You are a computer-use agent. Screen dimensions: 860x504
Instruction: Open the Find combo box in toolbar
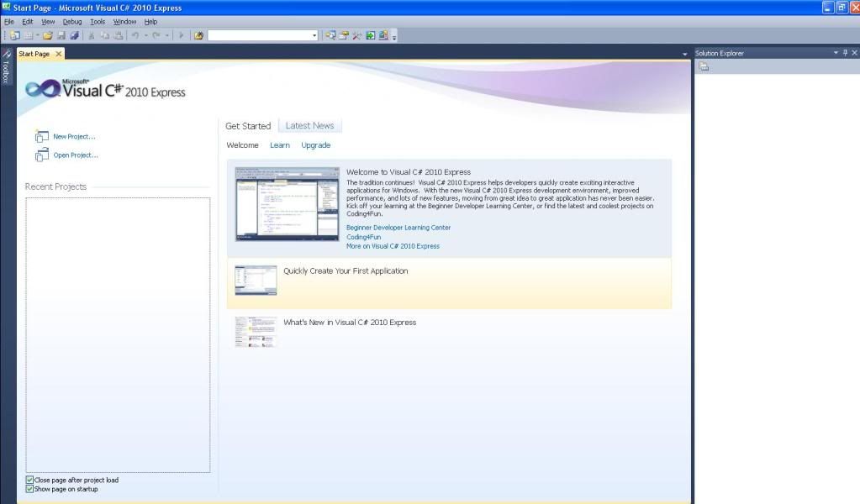tap(263, 35)
